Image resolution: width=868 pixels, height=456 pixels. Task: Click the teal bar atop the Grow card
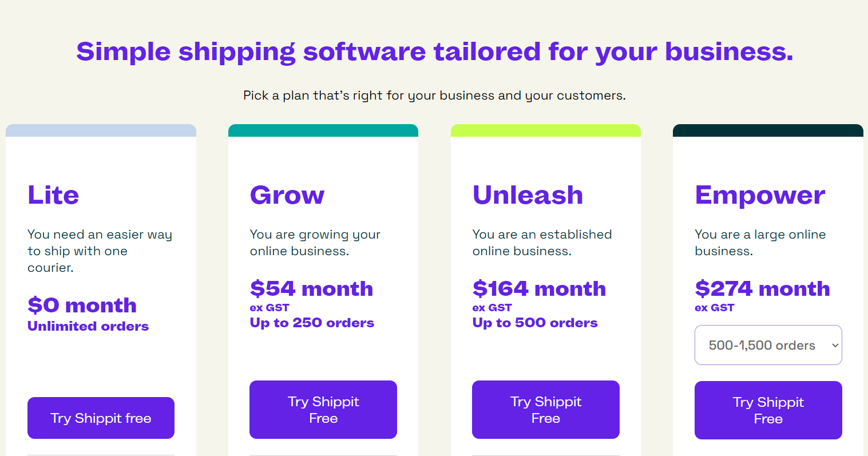click(x=323, y=130)
